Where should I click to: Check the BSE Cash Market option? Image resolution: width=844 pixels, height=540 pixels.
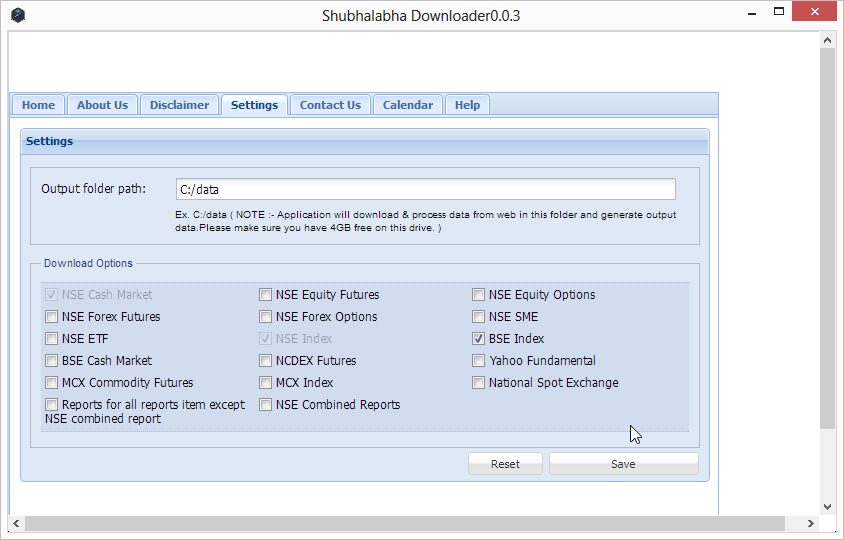tap(52, 361)
